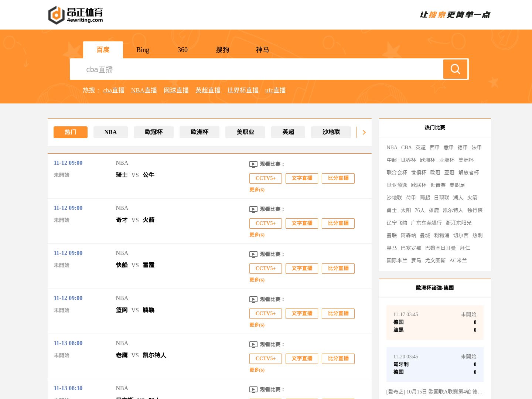
Task: Open the 广东东莞银行 link in sidebar
Action: pos(426,223)
